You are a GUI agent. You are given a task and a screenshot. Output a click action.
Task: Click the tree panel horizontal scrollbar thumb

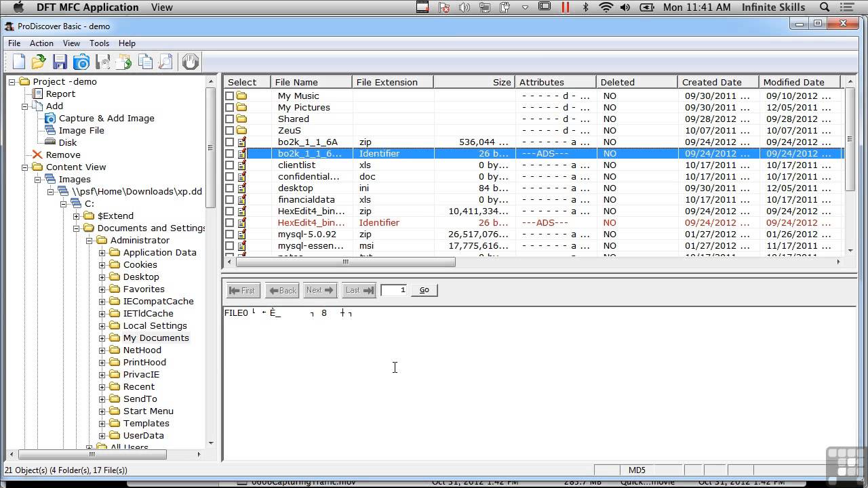click(92, 454)
